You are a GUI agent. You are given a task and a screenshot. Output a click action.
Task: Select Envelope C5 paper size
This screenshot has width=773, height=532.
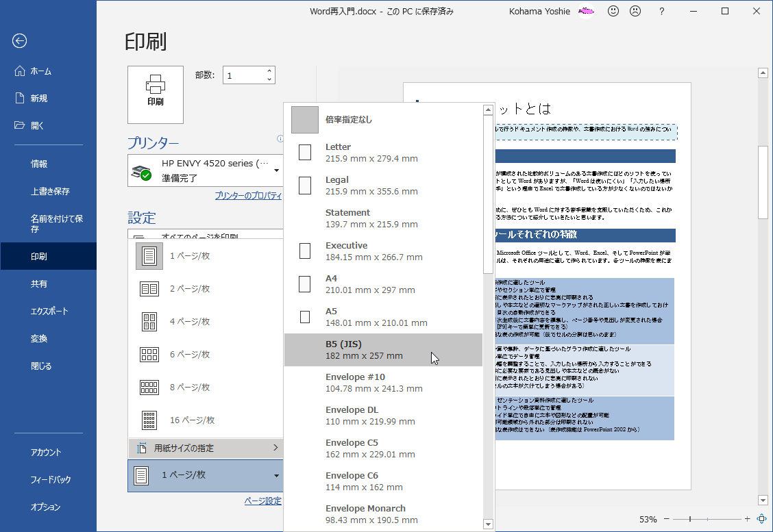click(x=384, y=448)
